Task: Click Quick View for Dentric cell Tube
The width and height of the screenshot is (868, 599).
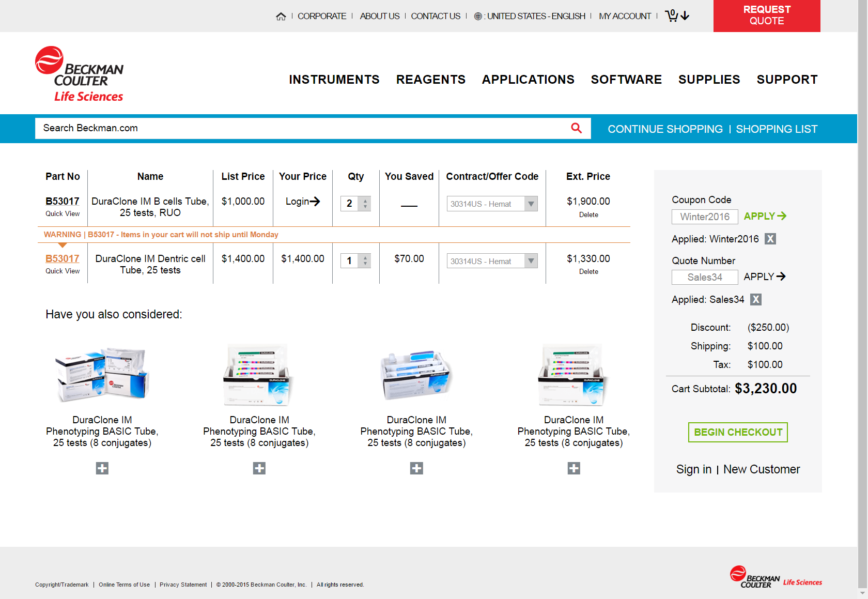Action: (63, 271)
